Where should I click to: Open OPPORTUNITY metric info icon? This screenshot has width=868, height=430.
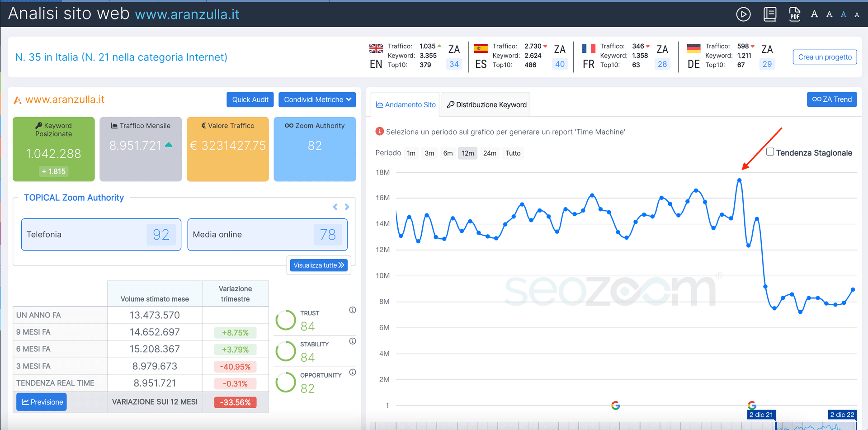353,373
